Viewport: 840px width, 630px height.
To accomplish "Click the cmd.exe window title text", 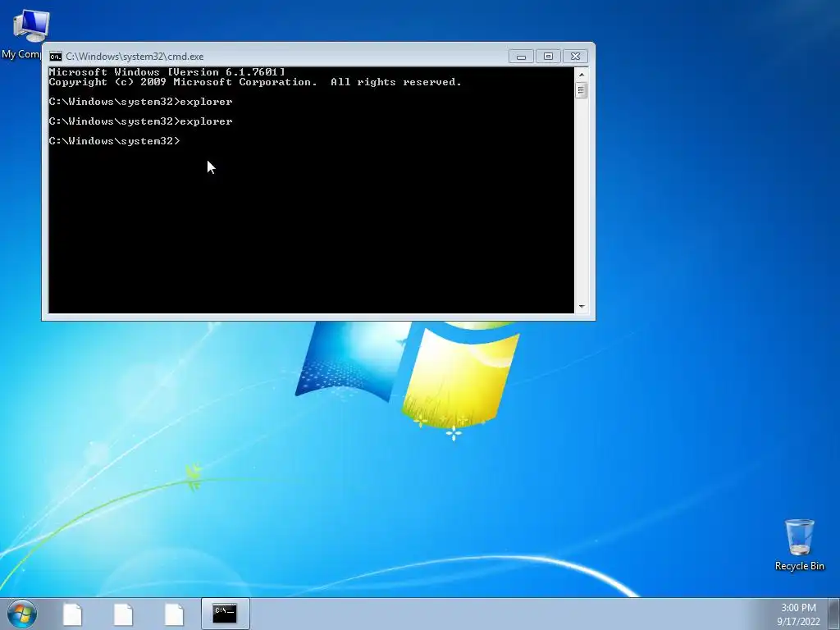I will pos(135,57).
